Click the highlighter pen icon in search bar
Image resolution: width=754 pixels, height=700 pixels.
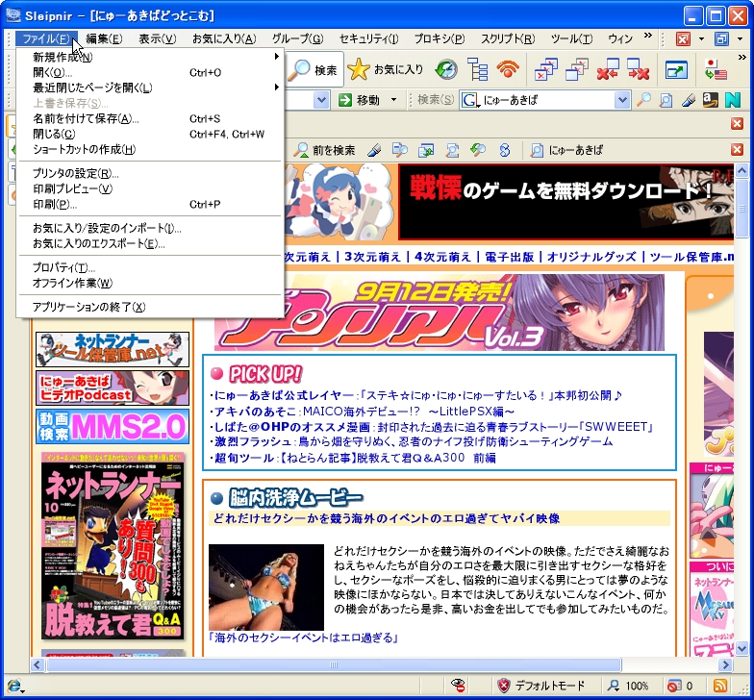(x=689, y=100)
